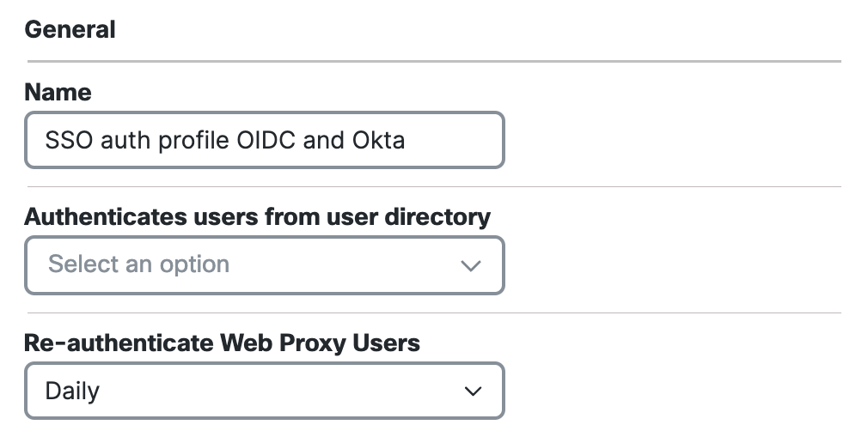Click the chevron icon in the Daily dropdown
868x443 pixels.
click(x=473, y=391)
